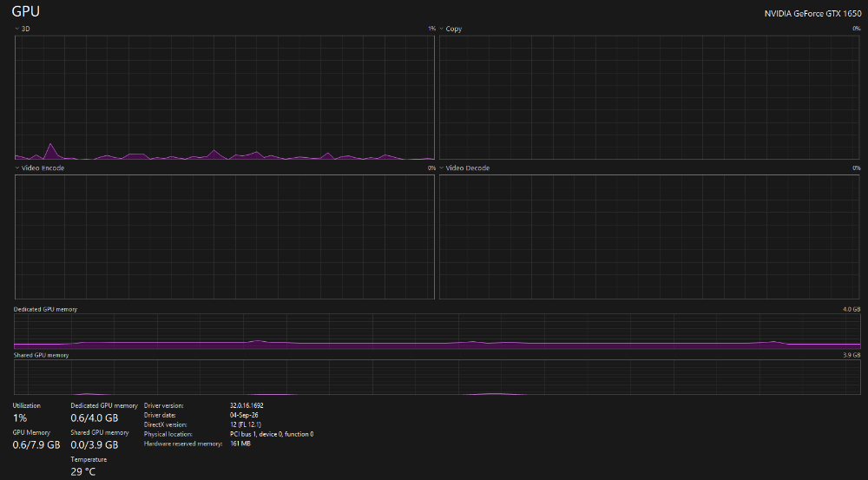Viewport: 868px width, 480px height.
Task: Open the 3D engine dropdown chevron
Action: [x=17, y=29]
